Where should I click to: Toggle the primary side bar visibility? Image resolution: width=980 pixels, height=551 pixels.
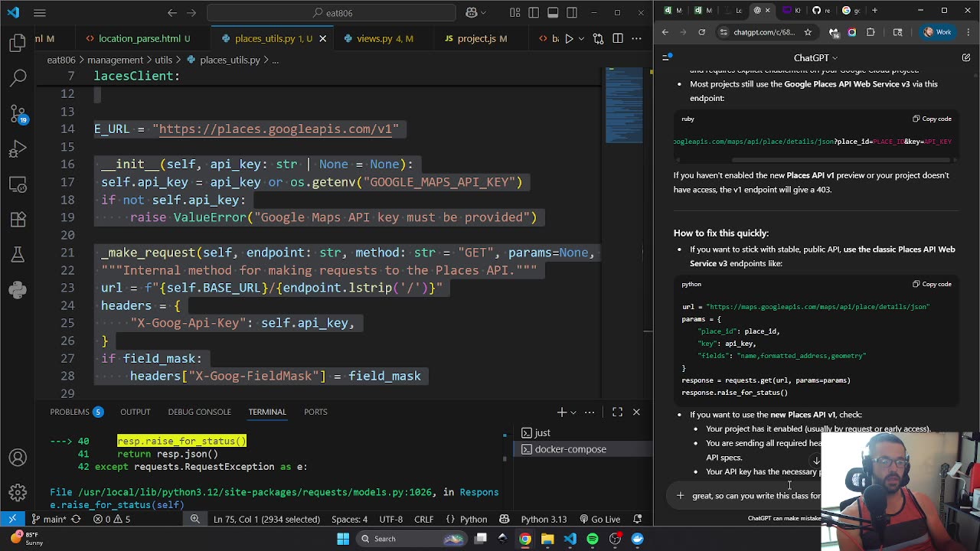point(534,12)
